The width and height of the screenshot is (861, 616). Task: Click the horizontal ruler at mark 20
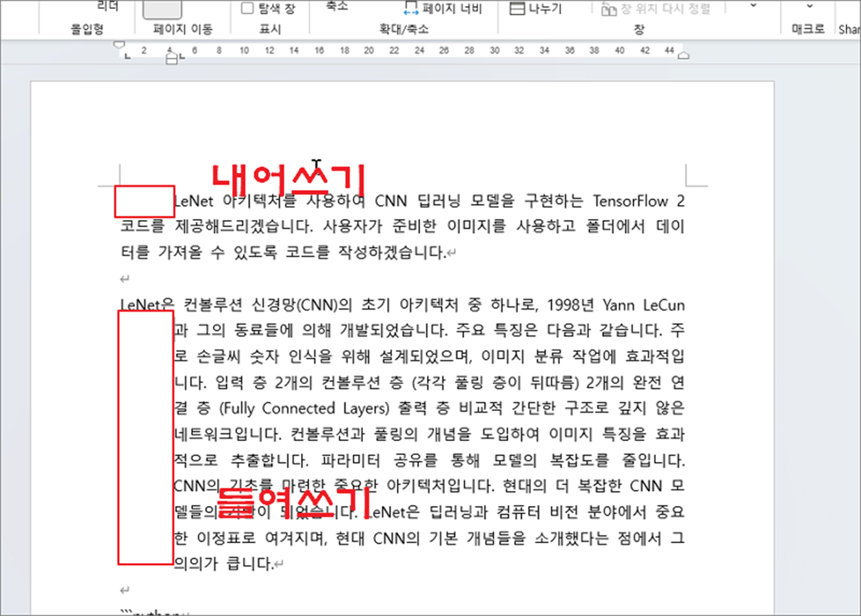pyautogui.click(x=369, y=50)
